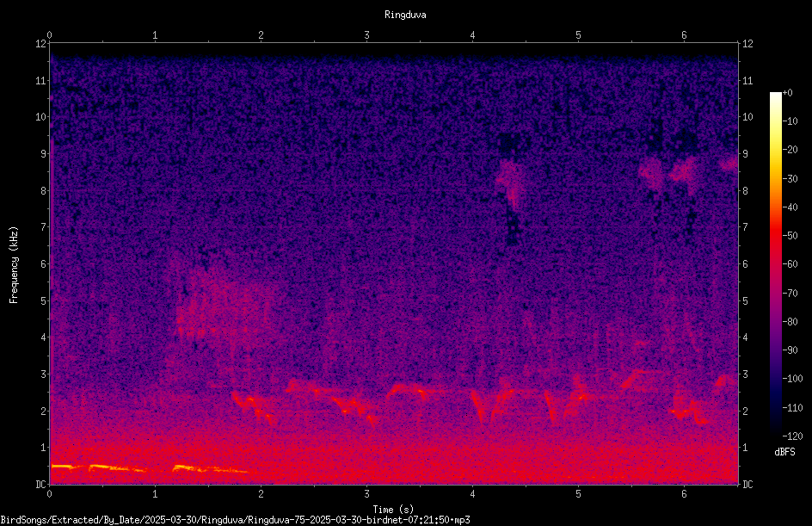Click the "Time (s)" axis label
The image size is (812, 526).
click(x=393, y=510)
